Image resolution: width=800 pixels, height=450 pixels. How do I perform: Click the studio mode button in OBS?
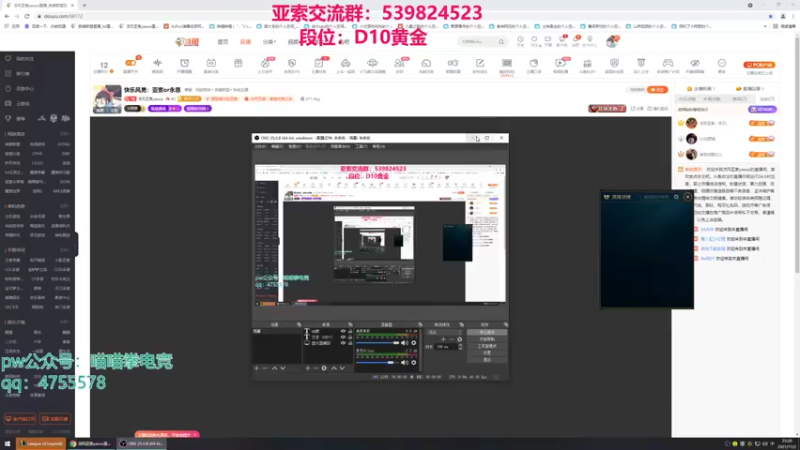pyautogui.click(x=487, y=346)
